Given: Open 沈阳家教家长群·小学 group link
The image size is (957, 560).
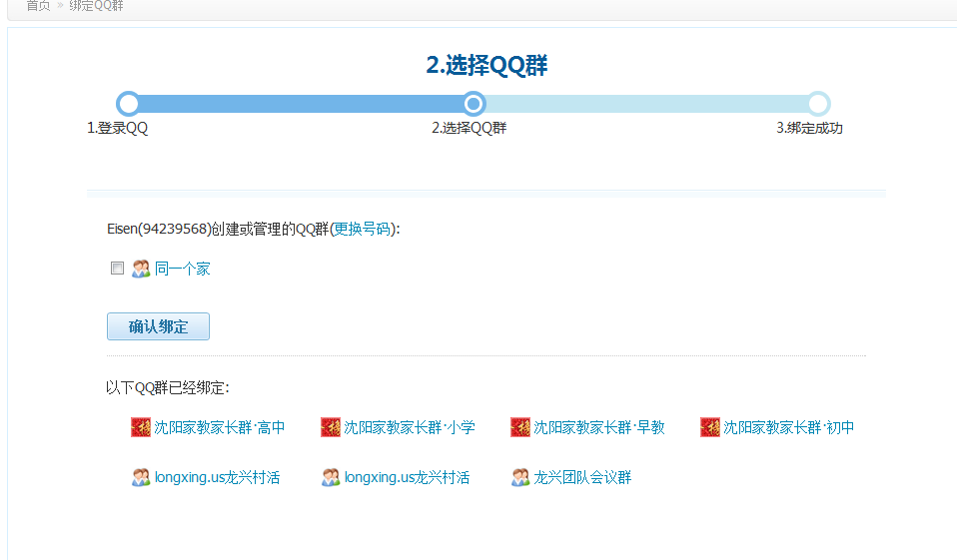Looking at the screenshot, I should click(410, 427).
